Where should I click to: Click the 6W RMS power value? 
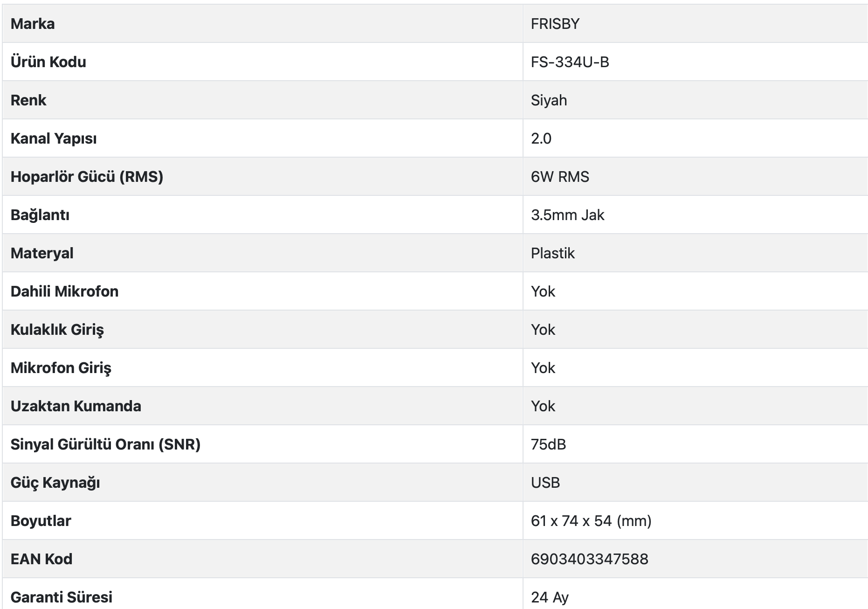pos(560,177)
